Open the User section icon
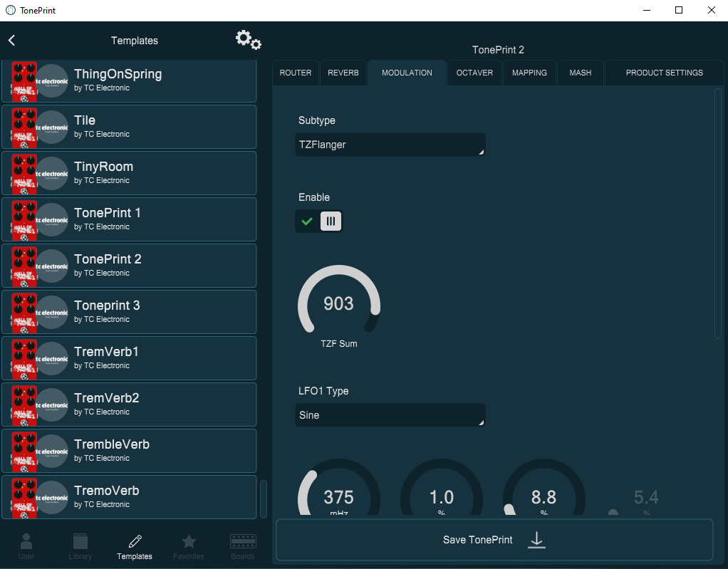728x569 pixels. (26, 541)
